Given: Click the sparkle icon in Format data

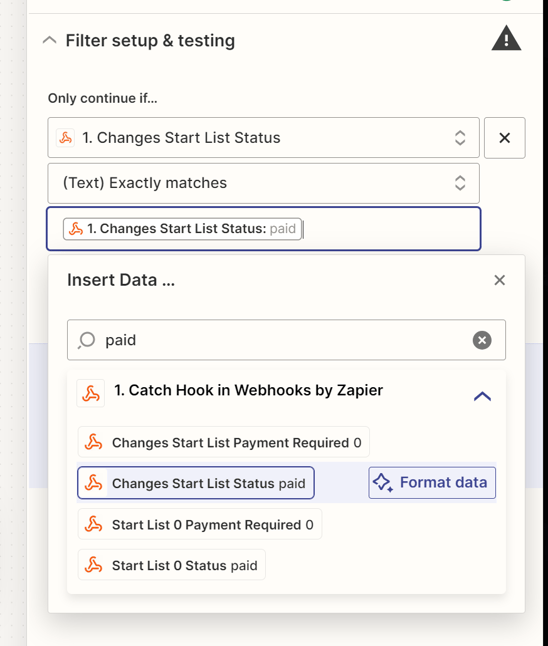Looking at the screenshot, I should pos(382,482).
